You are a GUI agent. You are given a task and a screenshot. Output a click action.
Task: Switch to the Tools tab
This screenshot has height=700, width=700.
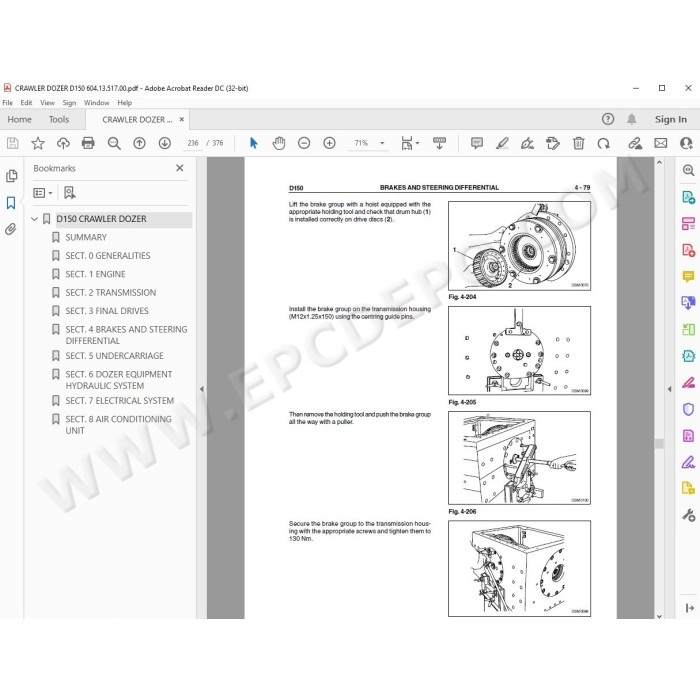click(x=59, y=120)
